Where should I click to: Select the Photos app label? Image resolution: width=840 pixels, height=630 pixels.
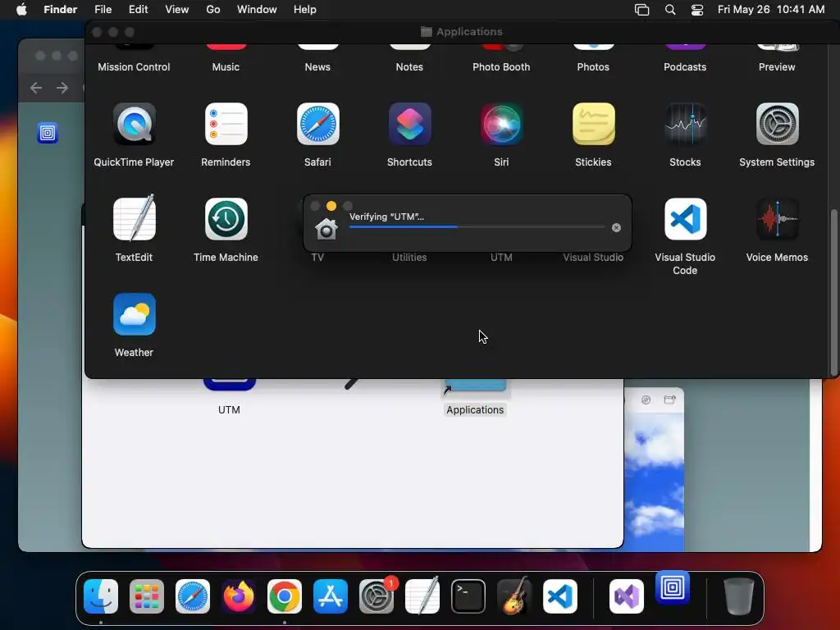pos(593,67)
